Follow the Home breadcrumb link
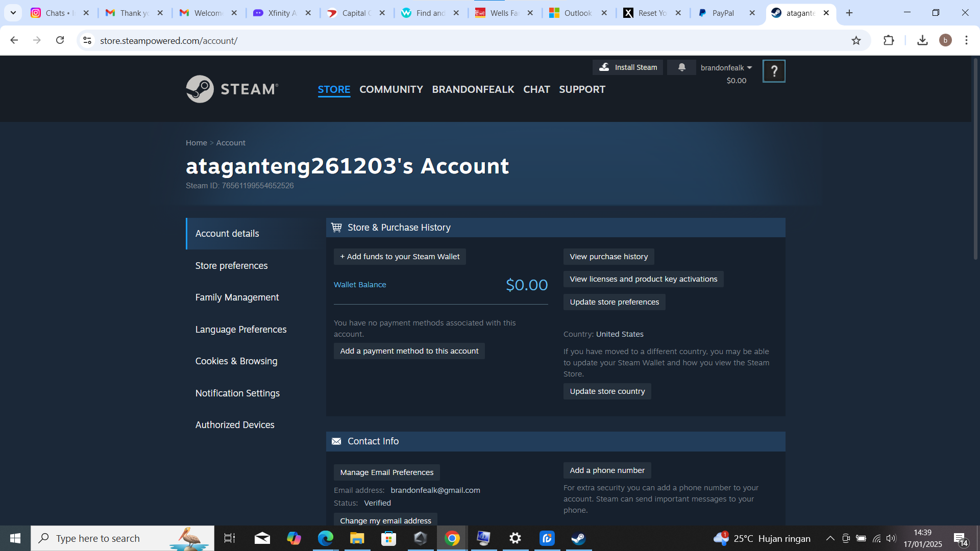 (197, 143)
